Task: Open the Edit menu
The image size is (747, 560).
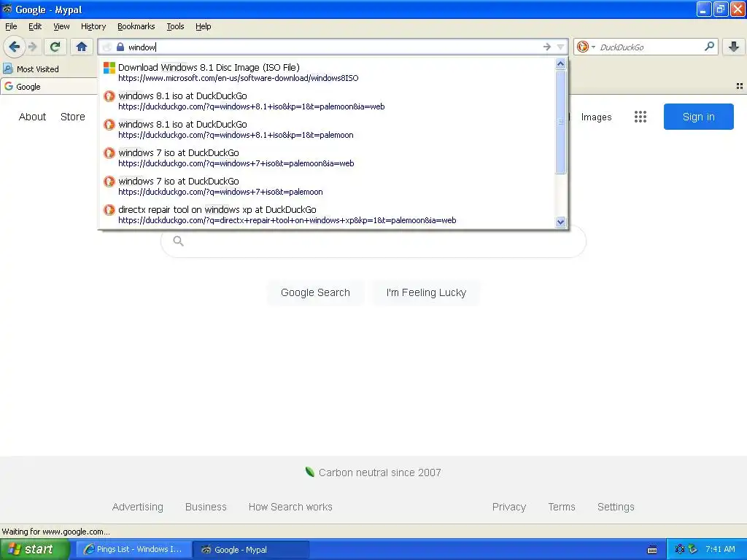Action: point(35,26)
